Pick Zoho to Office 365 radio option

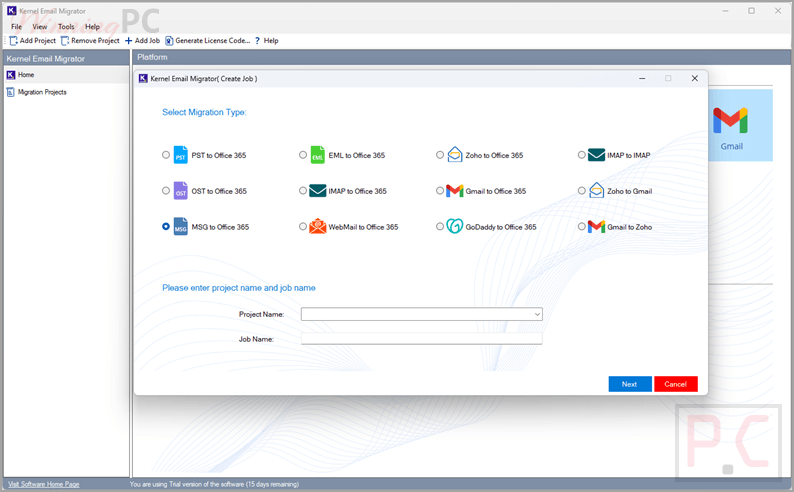click(440, 155)
